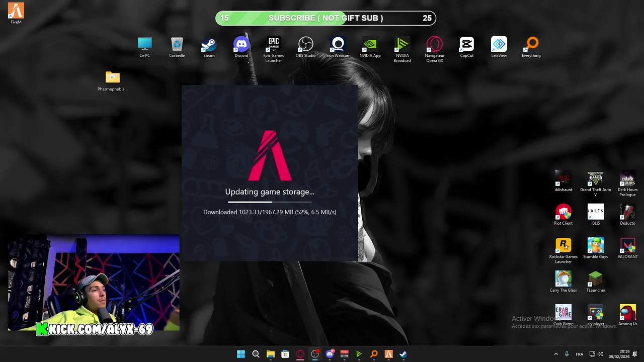Open Ce PC desktop icon
Image resolution: width=644 pixels, height=362 pixels.
point(145,47)
